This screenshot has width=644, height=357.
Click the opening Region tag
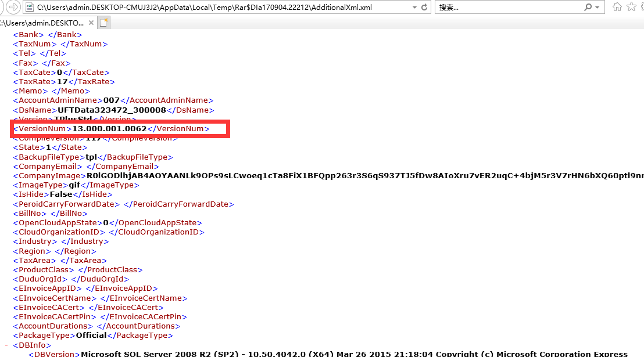pyautogui.click(x=32, y=251)
